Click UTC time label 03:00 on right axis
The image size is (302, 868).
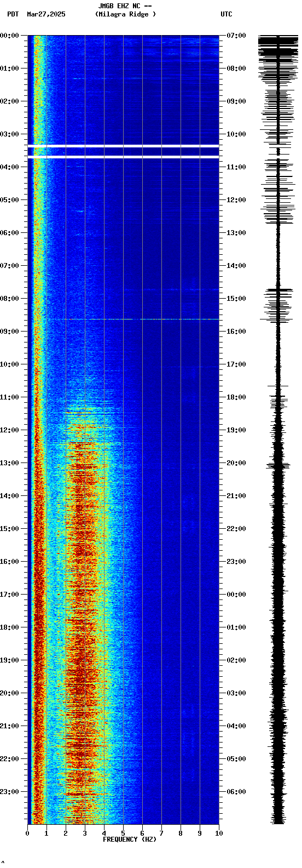pyautogui.click(x=236, y=693)
